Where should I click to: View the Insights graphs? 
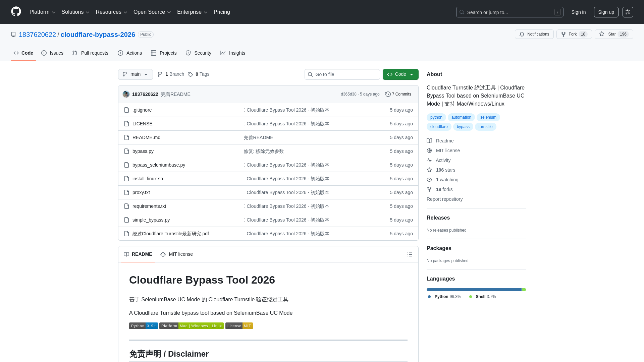coord(232,53)
